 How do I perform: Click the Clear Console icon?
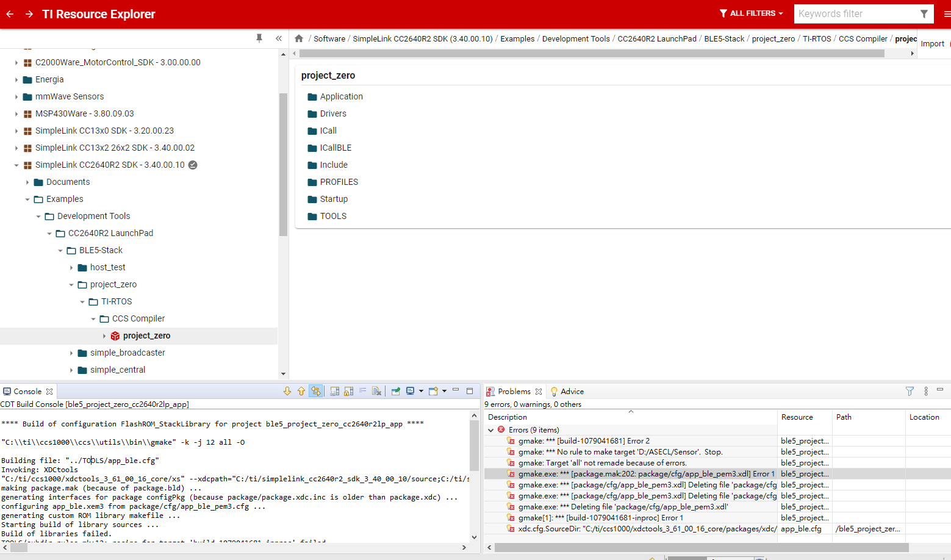pyautogui.click(x=376, y=392)
